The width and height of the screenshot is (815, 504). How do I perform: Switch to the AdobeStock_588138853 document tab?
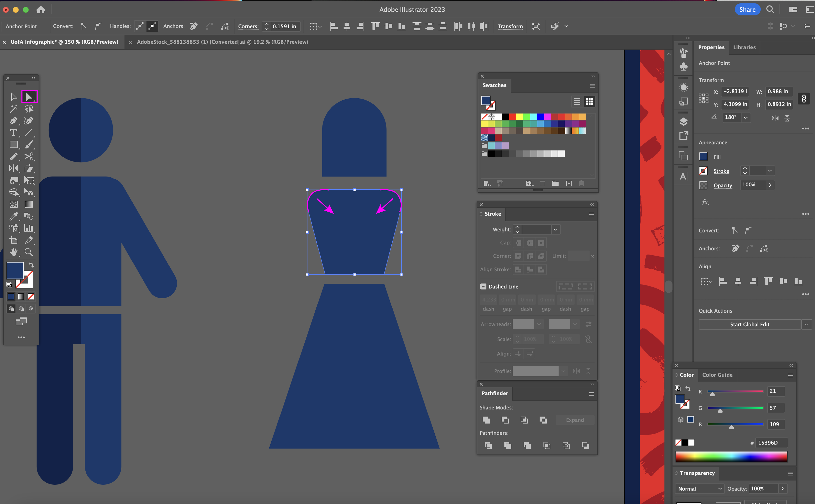pos(222,42)
